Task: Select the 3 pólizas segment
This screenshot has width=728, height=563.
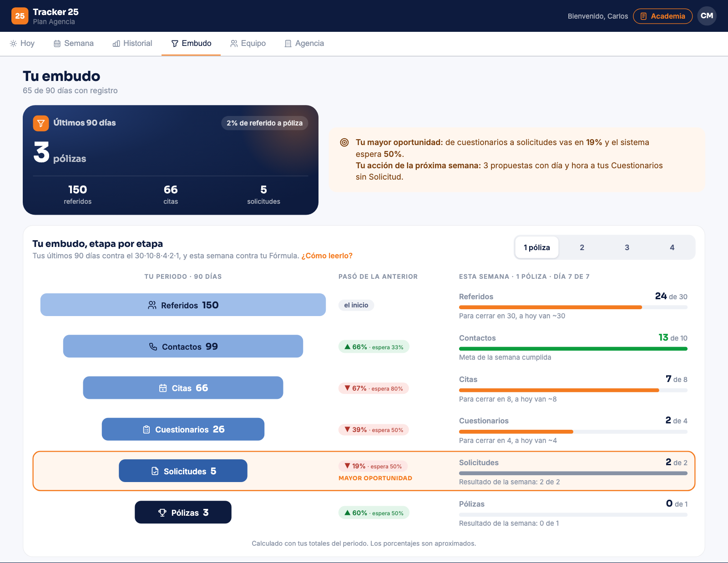Action: pos(627,247)
